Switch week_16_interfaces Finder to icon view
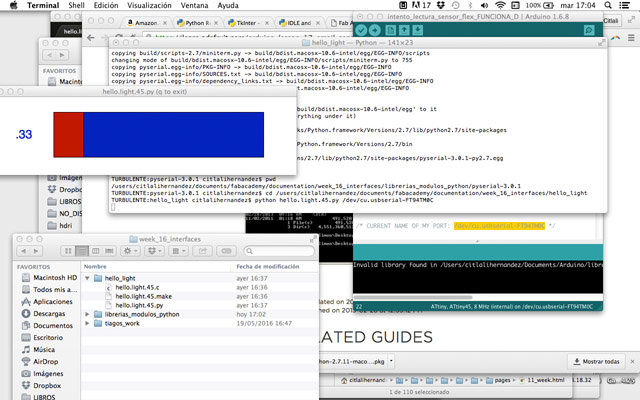Image resolution: width=640 pixels, height=400 pixels. coord(68,251)
